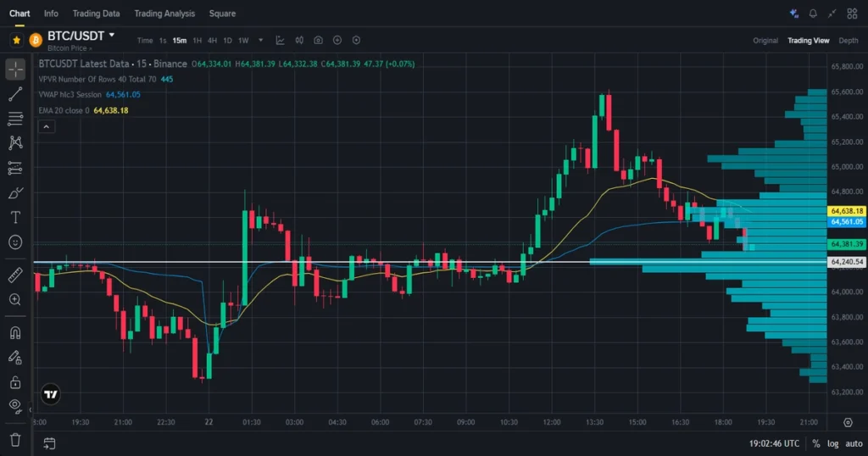The height and width of the screenshot is (456, 868).
Task: Select the ruler measure tool
Action: (15, 275)
